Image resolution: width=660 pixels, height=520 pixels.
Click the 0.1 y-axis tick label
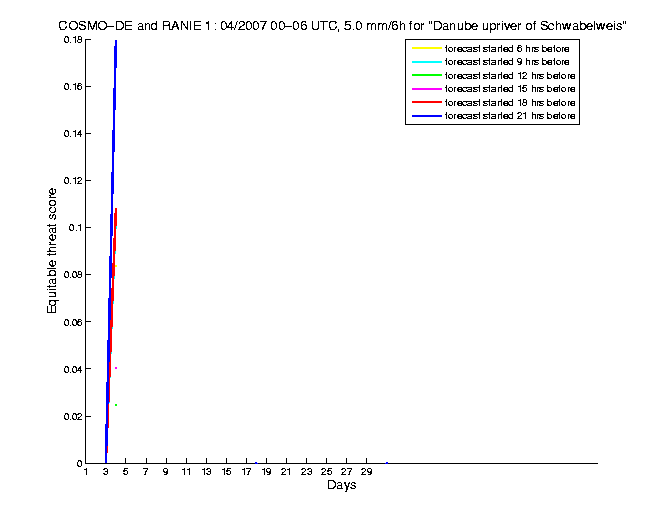click(x=74, y=228)
